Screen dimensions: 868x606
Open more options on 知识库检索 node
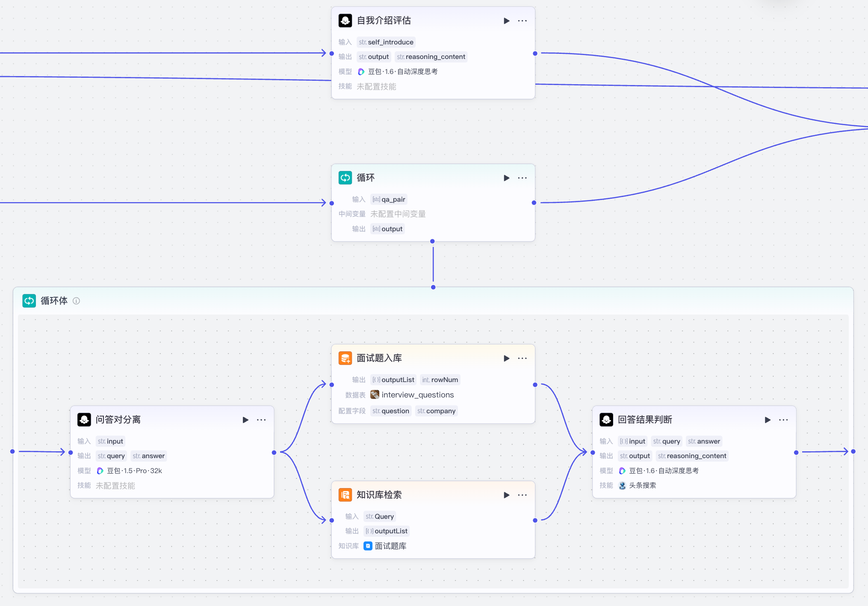[x=522, y=495]
